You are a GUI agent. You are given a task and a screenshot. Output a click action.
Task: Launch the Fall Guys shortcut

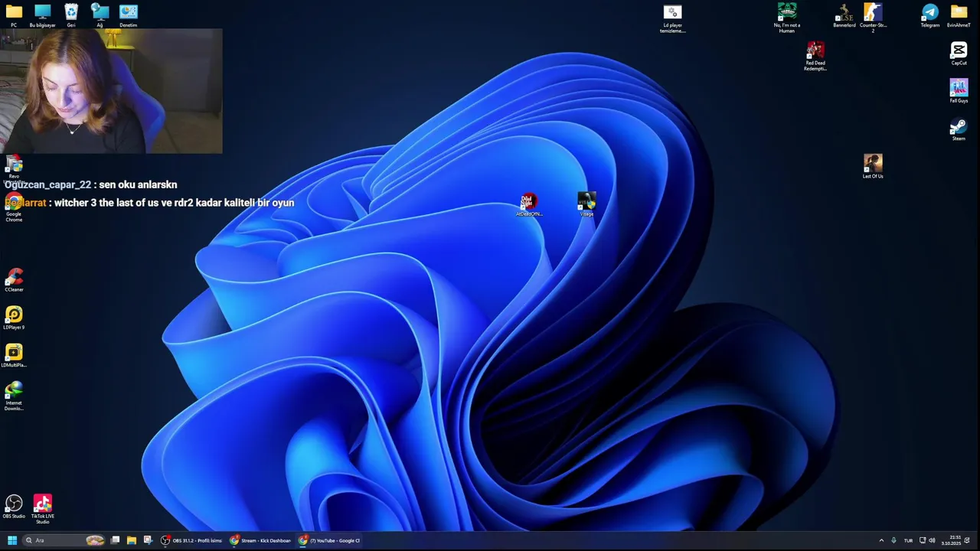click(959, 91)
